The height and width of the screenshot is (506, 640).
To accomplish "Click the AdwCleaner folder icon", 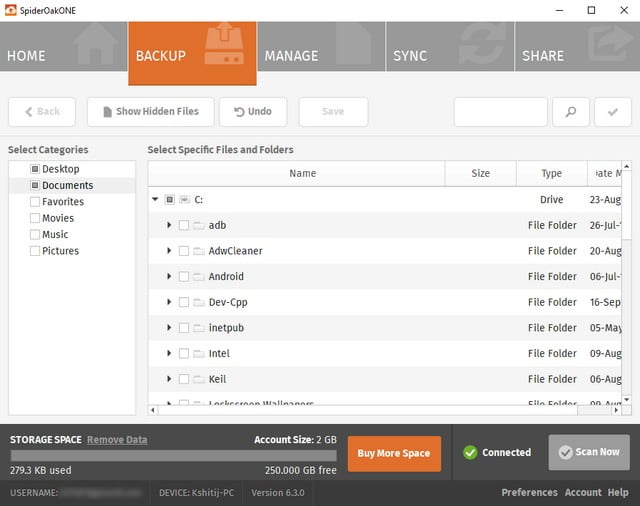I will click(199, 251).
